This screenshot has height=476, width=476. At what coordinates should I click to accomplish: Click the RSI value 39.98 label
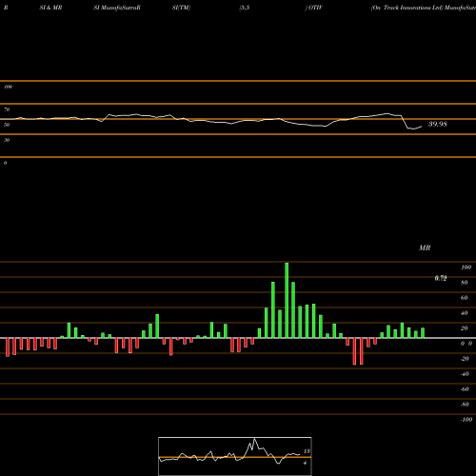(x=438, y=124)
